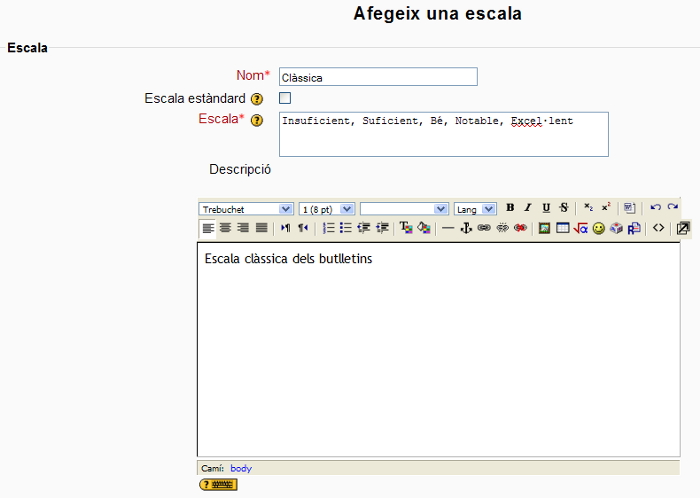Toggle italic formatting in the editor
This screenshot has width=700, height=498.
pos(528,208)
